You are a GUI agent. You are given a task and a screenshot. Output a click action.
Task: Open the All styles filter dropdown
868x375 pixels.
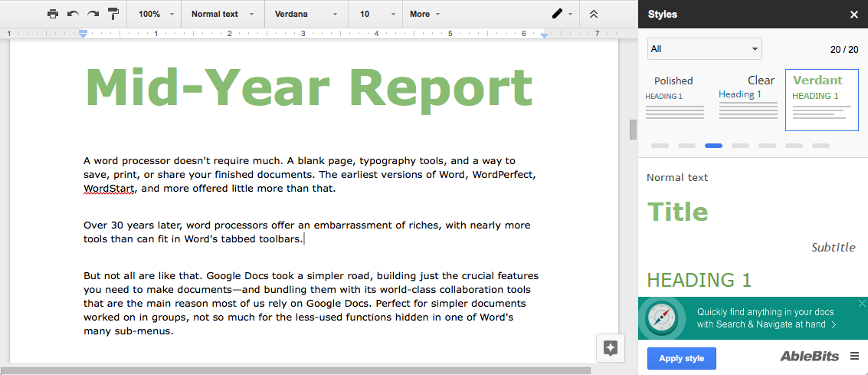[704, 49]
